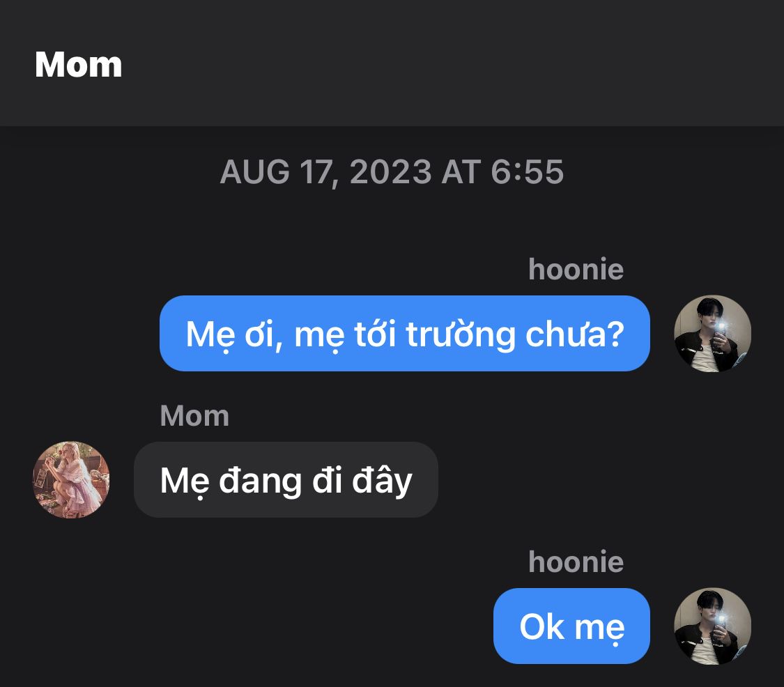The image size is (784, 687).
Task: Click the AUG 17, 2023 timestamp
Action: pos(392,171)
